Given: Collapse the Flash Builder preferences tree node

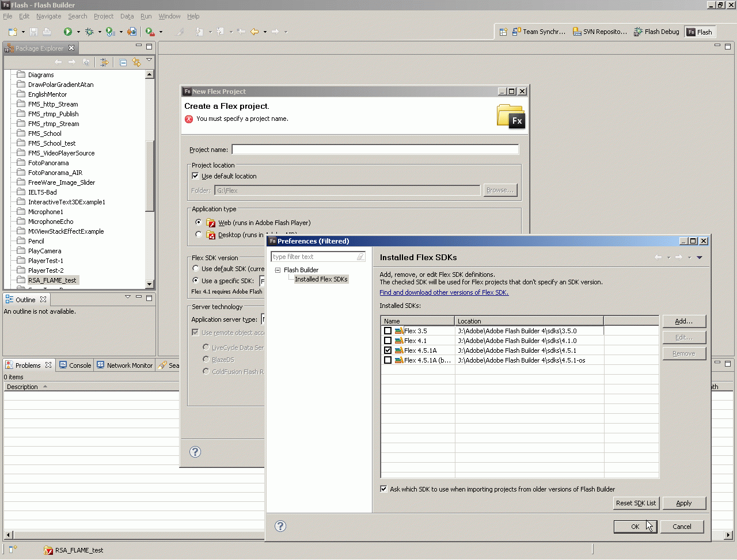Looking at the screenshot, I should click(278, 270).
